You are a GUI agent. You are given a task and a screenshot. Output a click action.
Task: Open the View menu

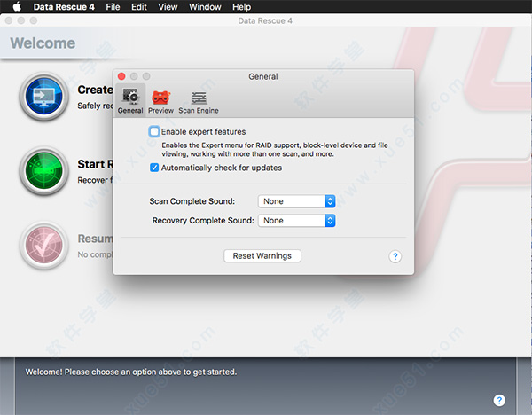(168, 7)
